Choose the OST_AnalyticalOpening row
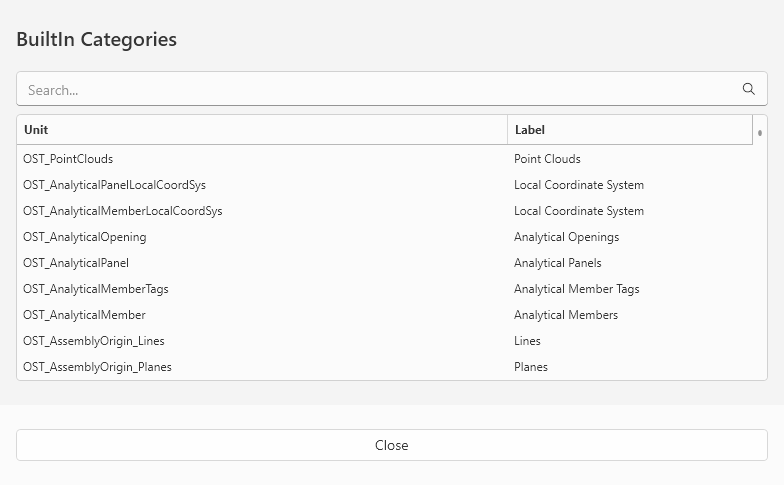This screenshot has width=784, height=485. (x=84, y=237)
